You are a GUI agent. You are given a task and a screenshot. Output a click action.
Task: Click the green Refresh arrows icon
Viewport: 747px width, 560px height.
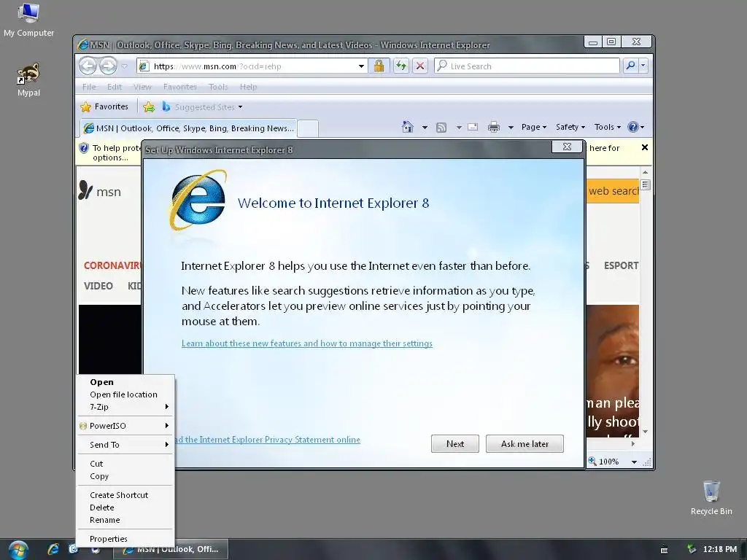[401, 66]
